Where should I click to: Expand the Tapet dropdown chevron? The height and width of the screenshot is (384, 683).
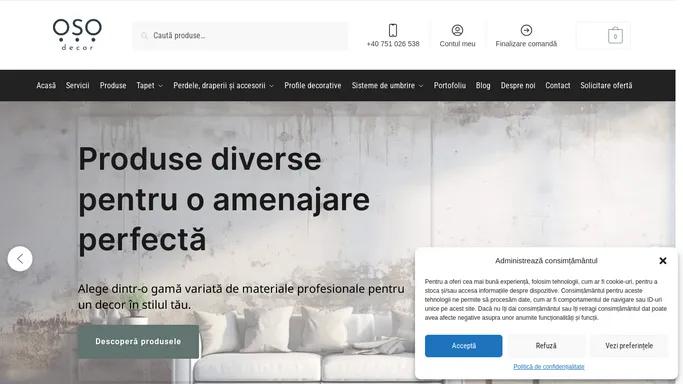pyautogui.click(x=160, y=86)
